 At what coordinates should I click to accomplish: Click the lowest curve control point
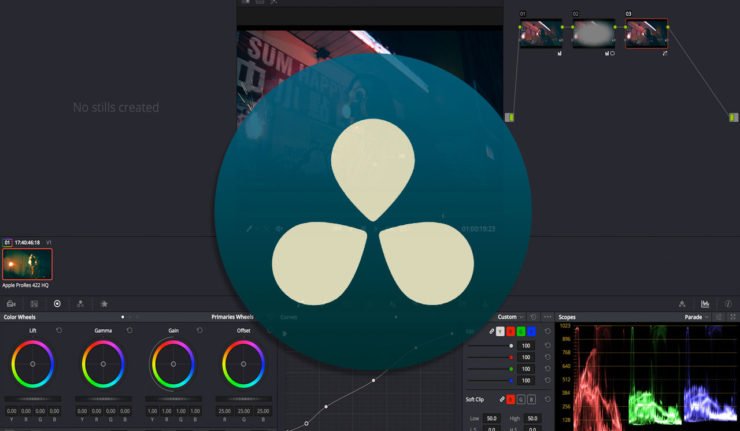point(306,423)
